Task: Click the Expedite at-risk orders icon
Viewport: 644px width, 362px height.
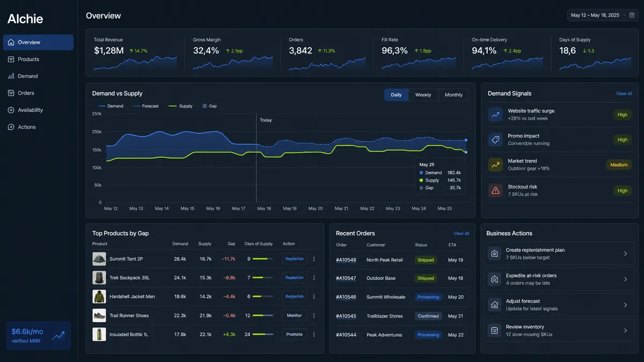Action: (494, 279)
